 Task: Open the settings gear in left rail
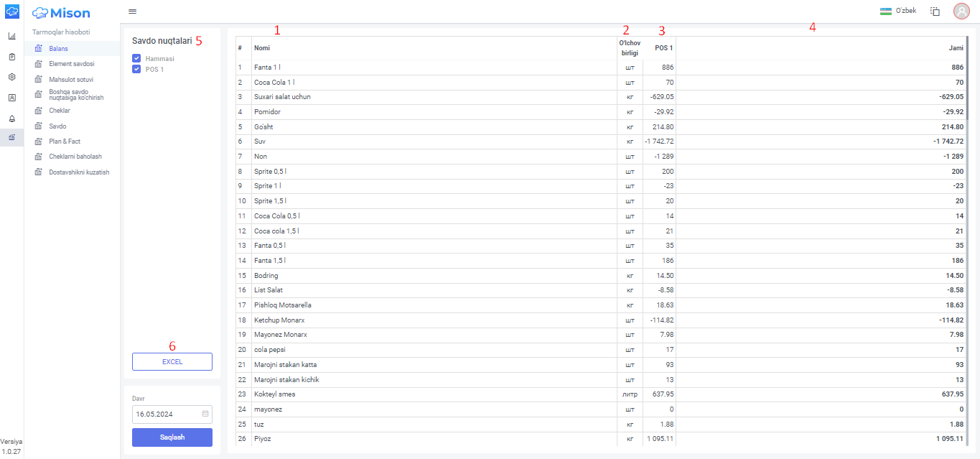click(11, 77)
